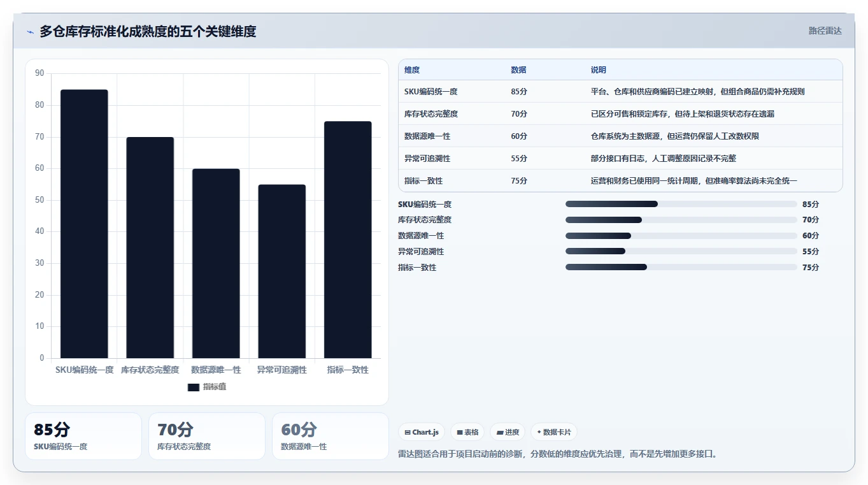Click the 85分 value in the table
This screenshot has width=868, height=485.
[x=519, y=92]
